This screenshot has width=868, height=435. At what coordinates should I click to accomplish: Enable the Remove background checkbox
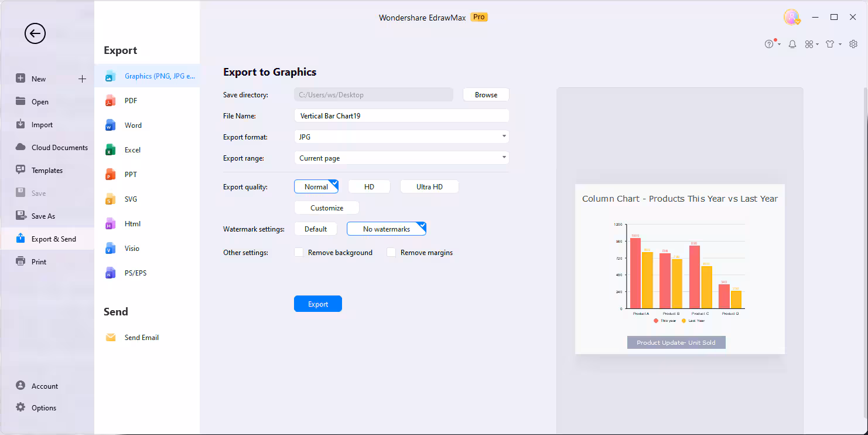click(299, 253)
